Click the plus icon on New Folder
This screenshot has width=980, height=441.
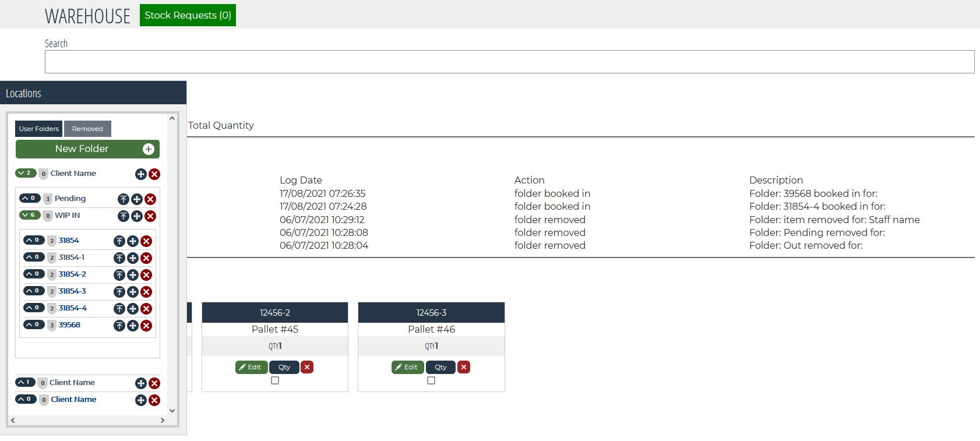tap(149, 149)
